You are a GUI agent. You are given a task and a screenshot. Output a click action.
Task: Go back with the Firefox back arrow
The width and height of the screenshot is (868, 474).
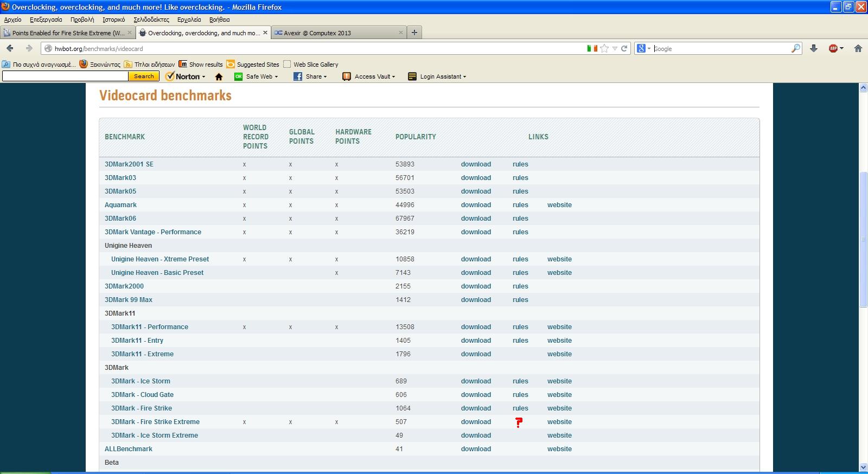(x=10, y=48)
